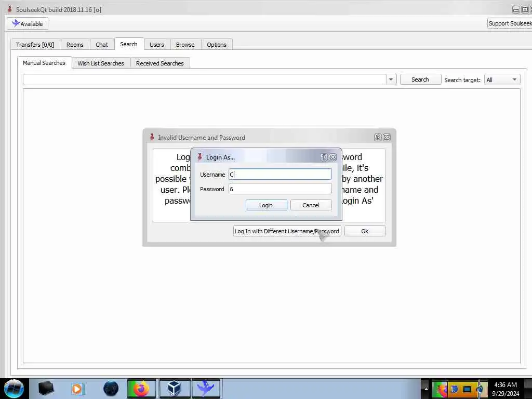Click the help icon in Login As dialog

coord(324,157)
